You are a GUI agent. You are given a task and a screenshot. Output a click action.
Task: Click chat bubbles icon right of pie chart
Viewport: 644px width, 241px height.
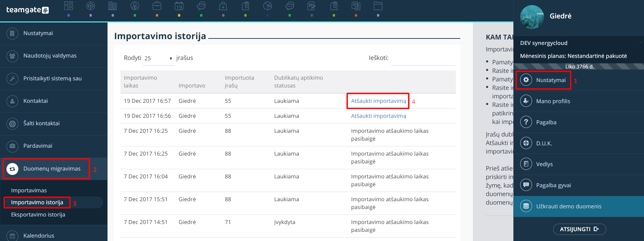click(x=290, y=6)
